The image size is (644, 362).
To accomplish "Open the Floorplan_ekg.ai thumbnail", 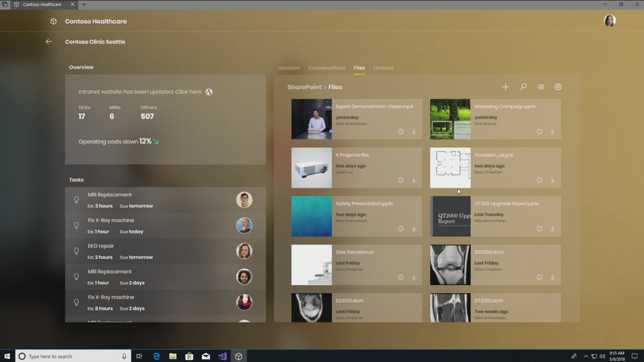I will coord(450,168).
